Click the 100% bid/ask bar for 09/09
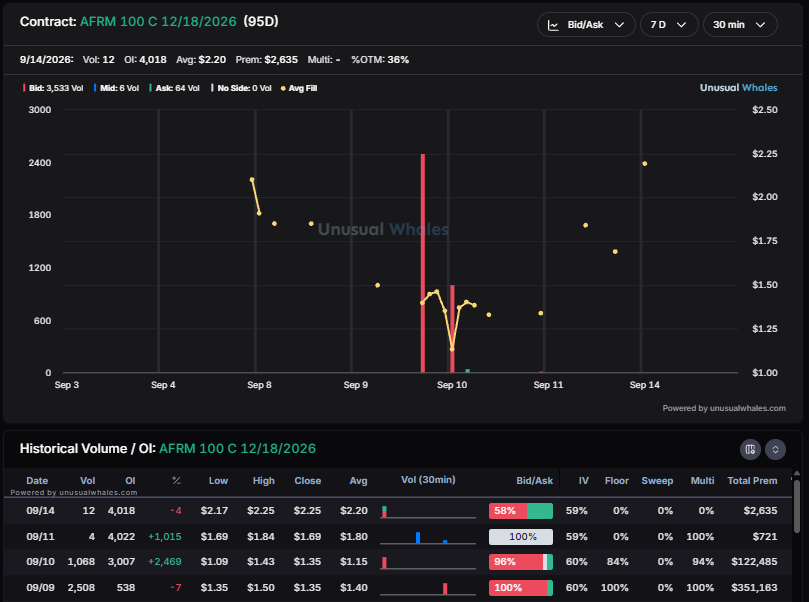This screenshot has height=602, width=809. tap(521, 588)
